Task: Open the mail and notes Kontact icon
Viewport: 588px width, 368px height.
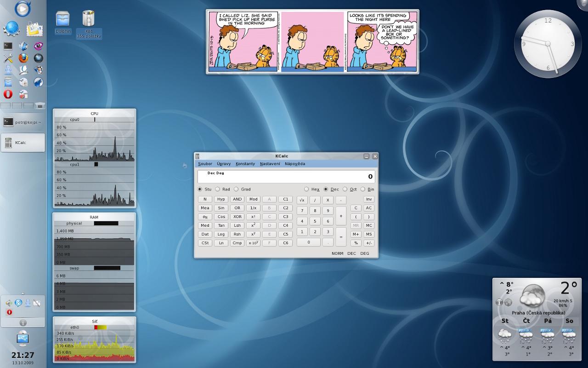Action: pyautogui.click(x=34, y=29)
